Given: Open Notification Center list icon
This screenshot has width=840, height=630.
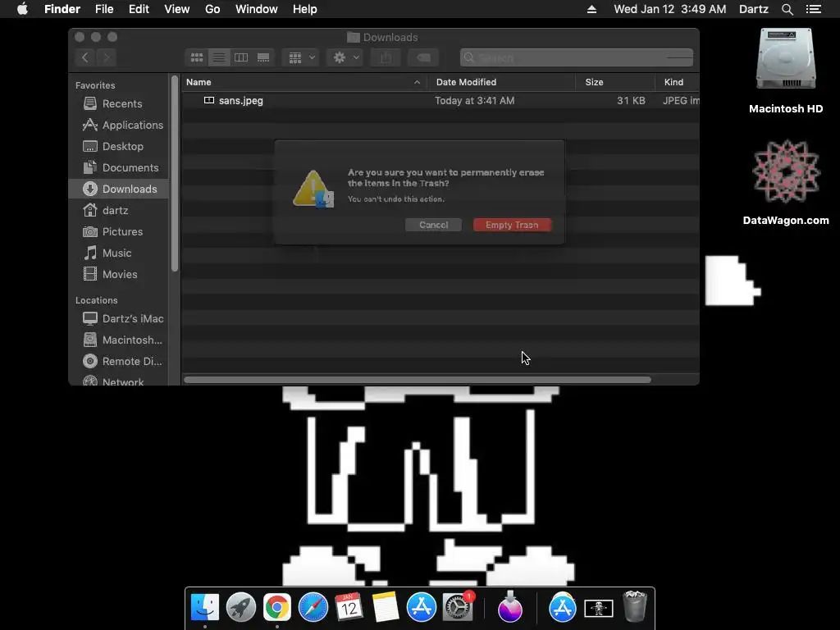Looking at the screenshot, I should [813, 9].
